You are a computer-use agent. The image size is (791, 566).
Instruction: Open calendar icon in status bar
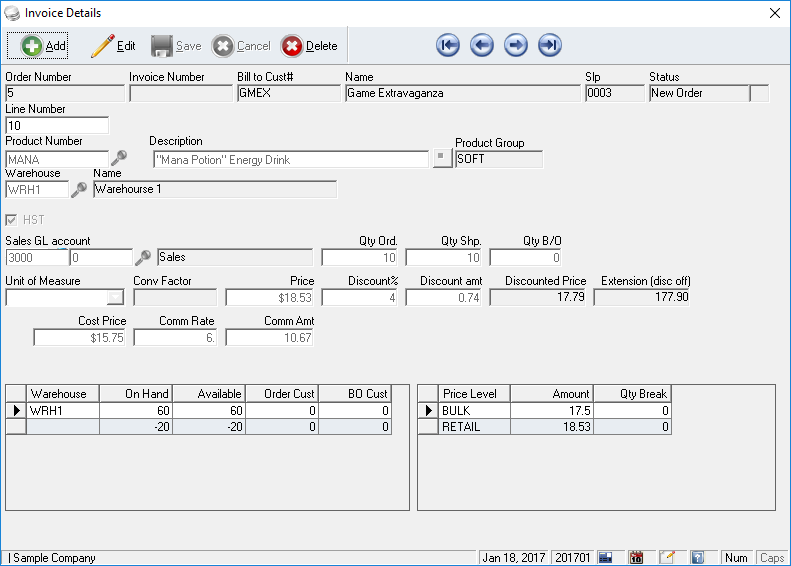click(636, 557)
